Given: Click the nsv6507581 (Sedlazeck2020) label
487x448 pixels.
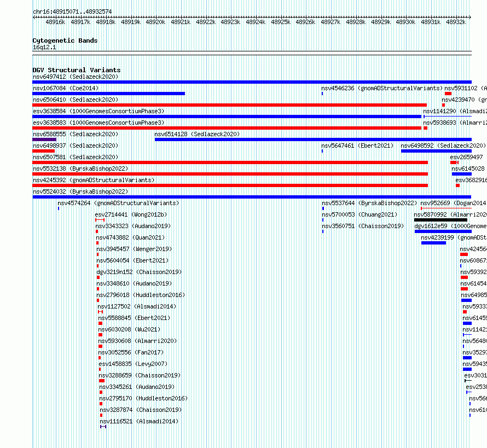Looking at the screenshot, I should click(x=76, y=157).
